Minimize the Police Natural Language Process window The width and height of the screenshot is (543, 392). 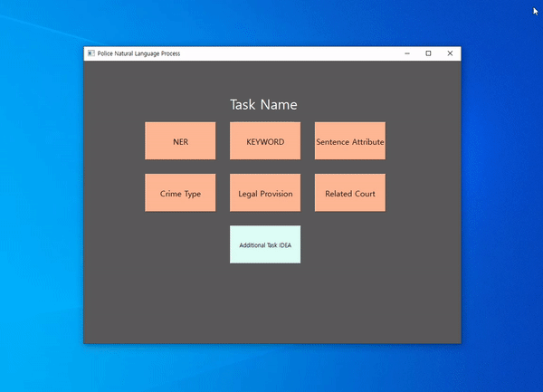(x=407, y=53)
